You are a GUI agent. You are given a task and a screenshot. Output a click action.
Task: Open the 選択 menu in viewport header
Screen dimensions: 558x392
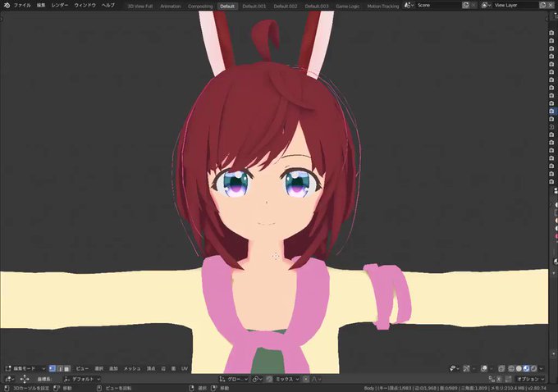(98, 368)
